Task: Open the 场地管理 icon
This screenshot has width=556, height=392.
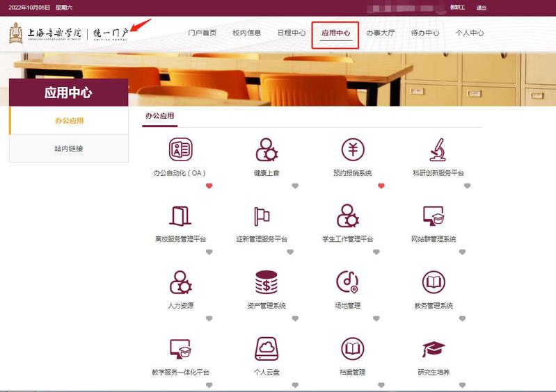Action: [348, 282]
